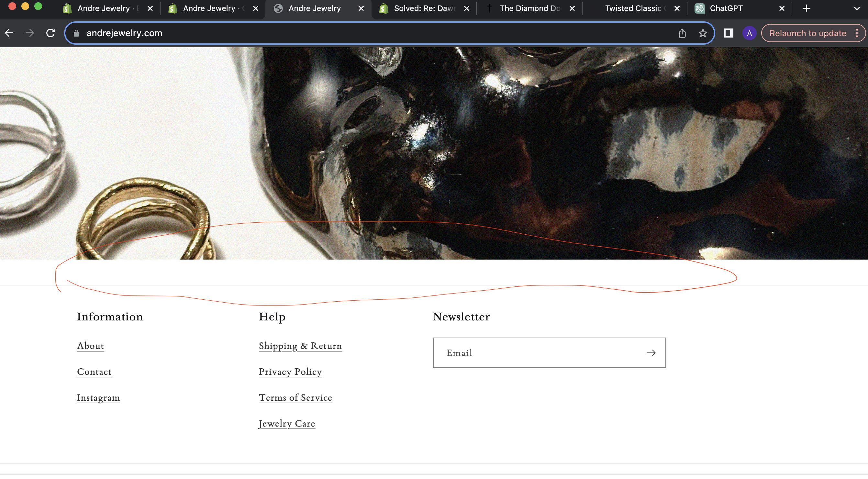The image size is (868, 479).
Task: Switch to the ChatGPT tab
Action: pyautogui.click(x=726, y=8)
